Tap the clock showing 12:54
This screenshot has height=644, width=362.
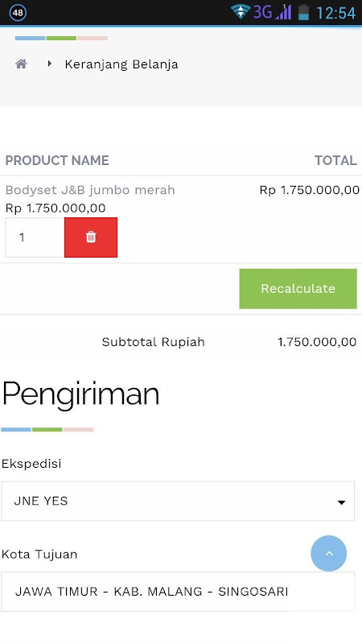point(335,13)
